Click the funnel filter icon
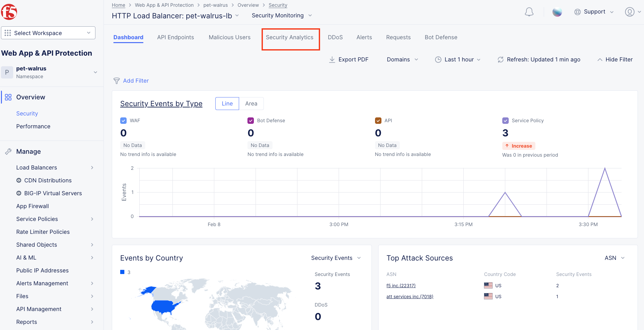The height and width of the screenshot is (330, 644). [117, 81]
